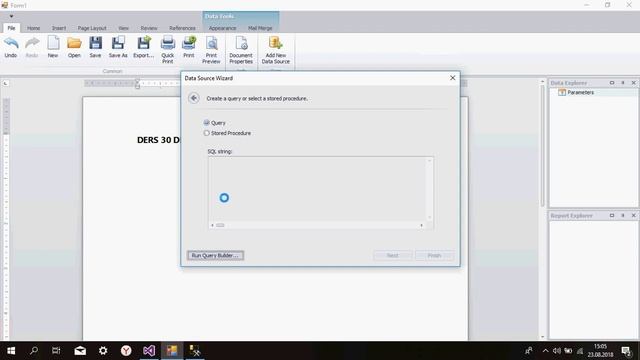The height and width of the screenshot is (360, 640).
Task: Click the ruler tab selector corner button
Action: click(x=5, y=83)
